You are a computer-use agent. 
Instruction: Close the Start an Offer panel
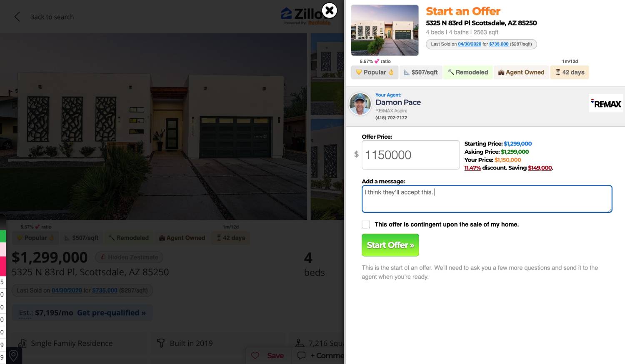coord(330,10)
